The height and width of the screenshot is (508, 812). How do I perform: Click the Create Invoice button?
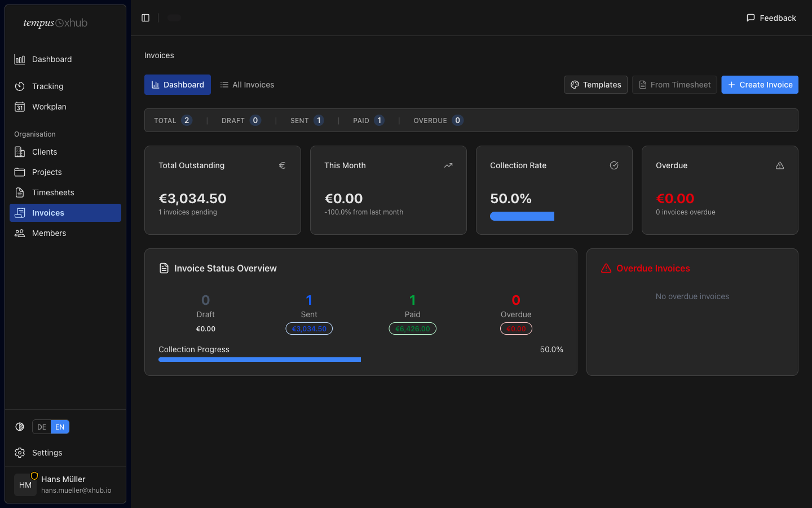pyautogui.click(x=760, y=85)
